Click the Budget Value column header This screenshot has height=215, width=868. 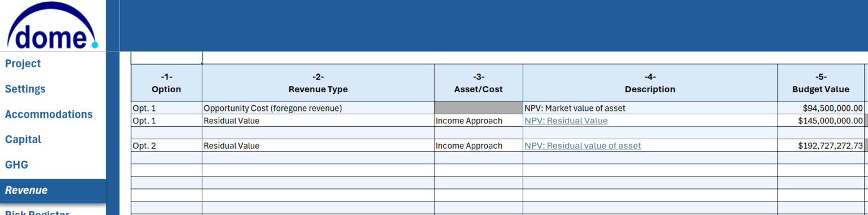[821, 83]
